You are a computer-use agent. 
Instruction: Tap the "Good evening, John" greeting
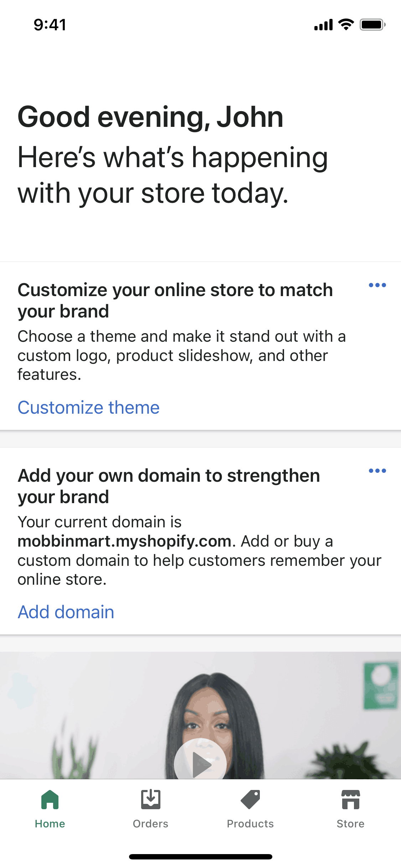tap(150, 117)
